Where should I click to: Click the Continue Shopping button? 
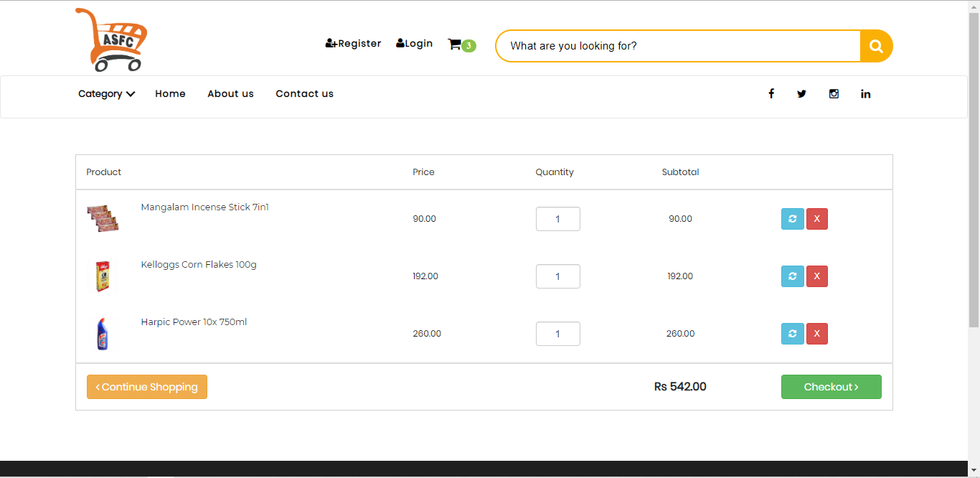click(x=147, y=387)
